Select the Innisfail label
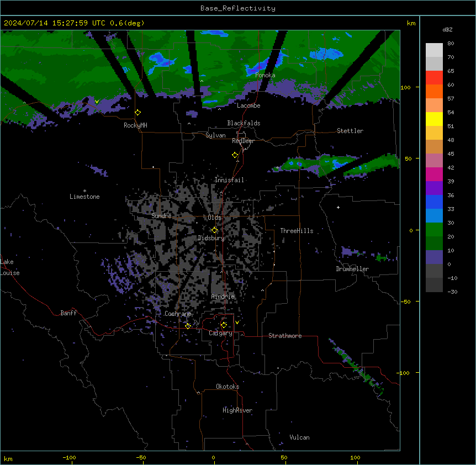Viewport: 476px width, 465px height. 229,180
